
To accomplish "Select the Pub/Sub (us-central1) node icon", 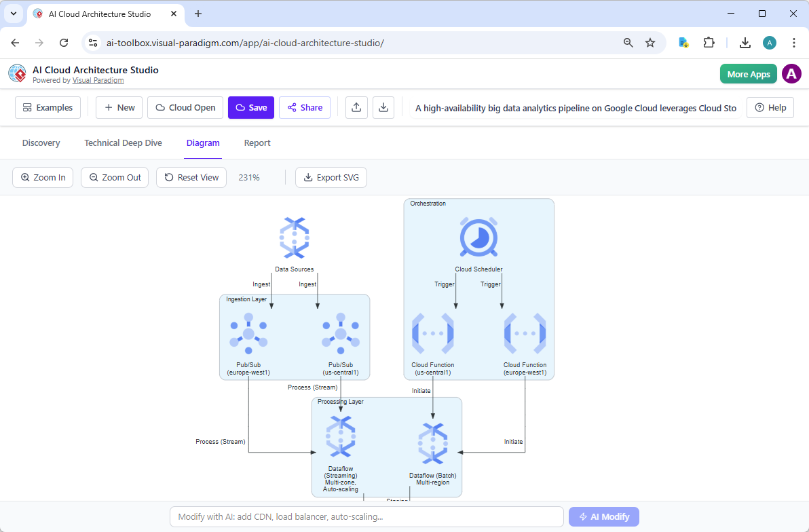I will (341, 332).
